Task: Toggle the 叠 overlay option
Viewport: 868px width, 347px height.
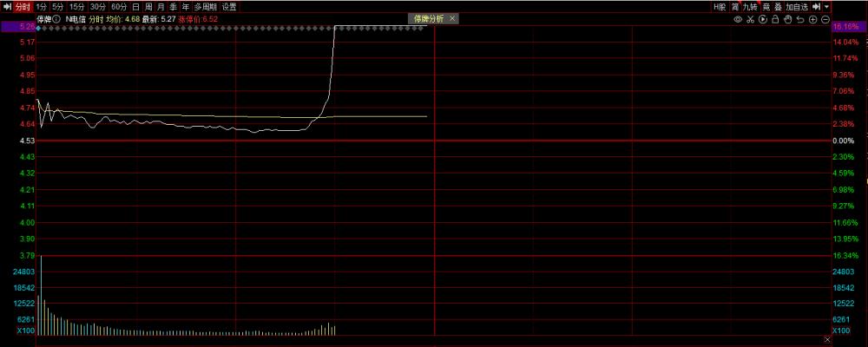Action: pyautogui.click(x=778, y=7)
